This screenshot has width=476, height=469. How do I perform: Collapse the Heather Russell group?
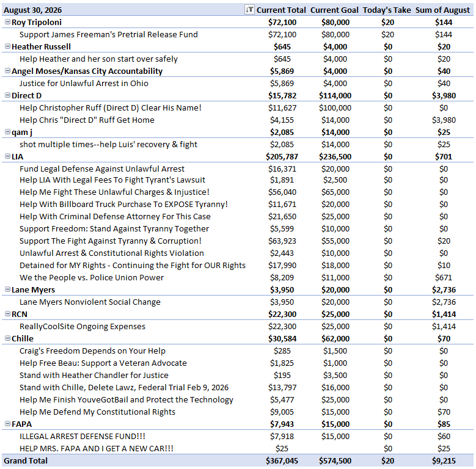pyautogui.click(x=7, y=46)
